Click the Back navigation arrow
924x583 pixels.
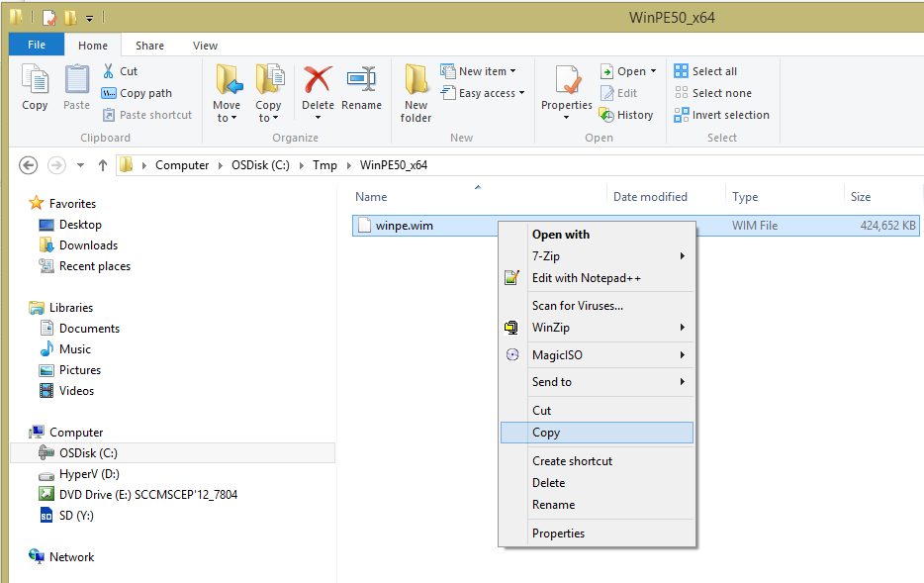tap(29, 165)
